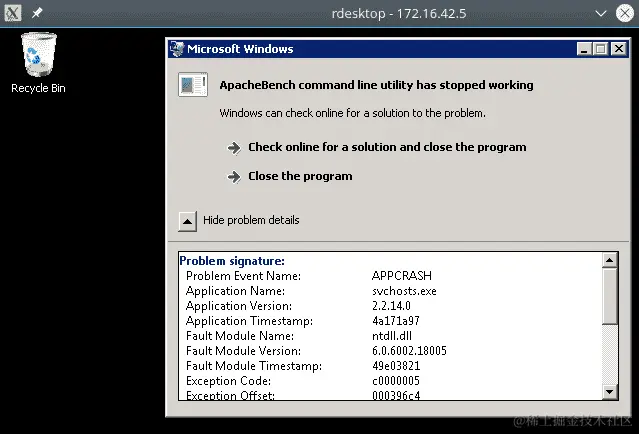
Task: Select application timestamp 4a171a97
Action: coord(396,321)
